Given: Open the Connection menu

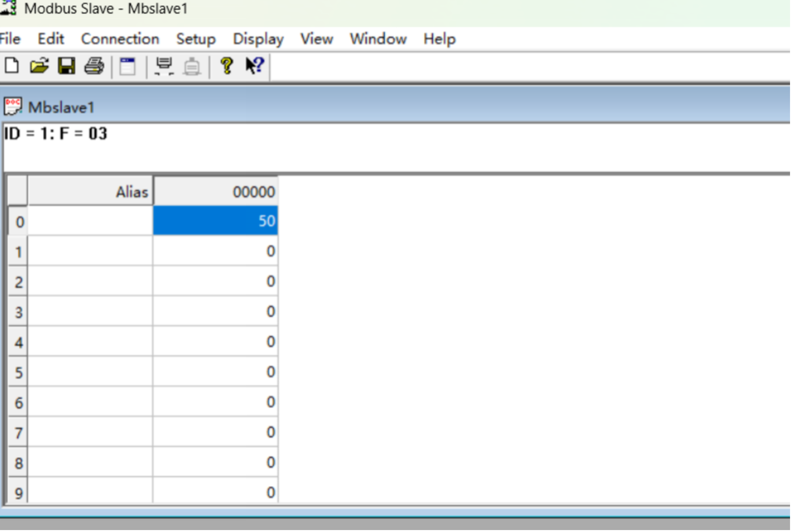Looking at the screenshot, I should (x=120, y=39).
